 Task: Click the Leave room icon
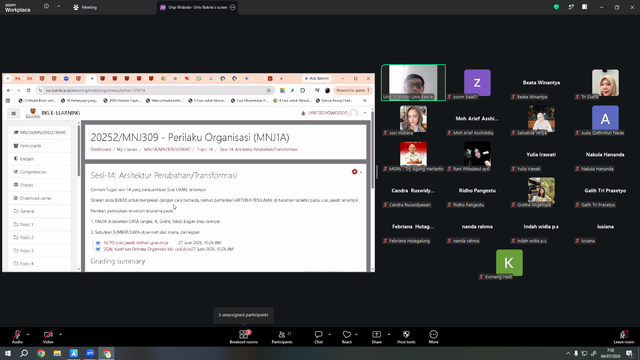coord(624,335)
